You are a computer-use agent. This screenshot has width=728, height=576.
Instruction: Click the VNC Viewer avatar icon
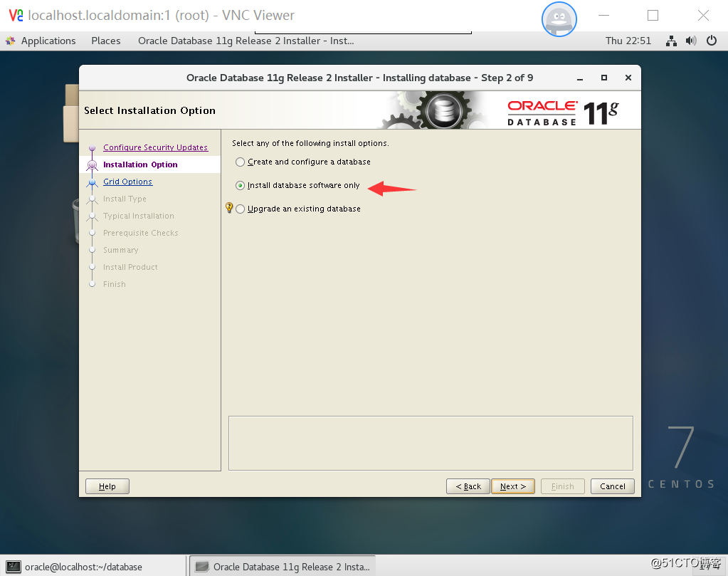[559, 19]
